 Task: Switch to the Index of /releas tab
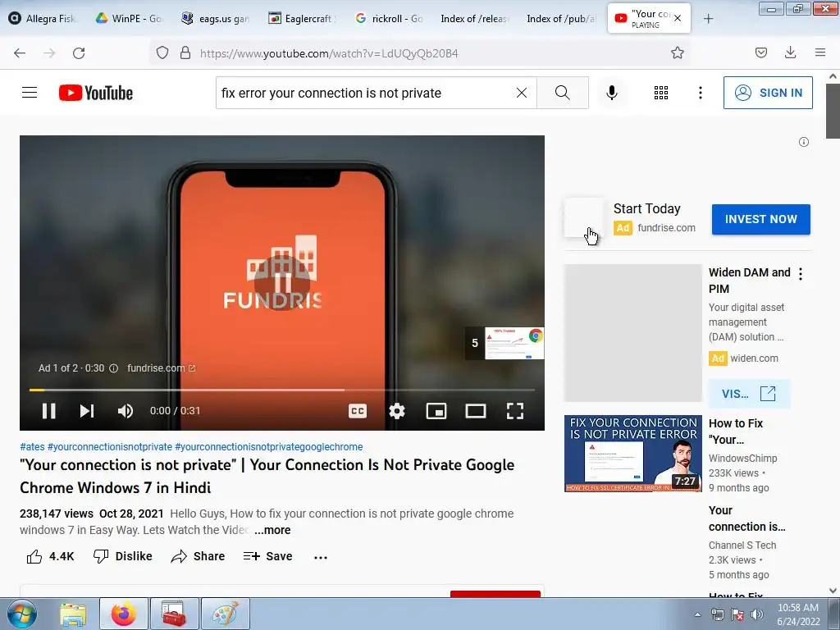475,19
